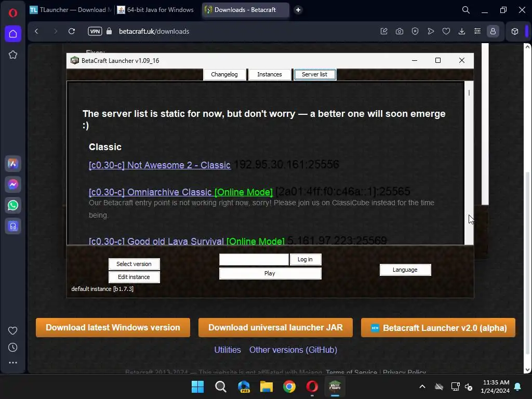Open Windows taskbar search
Image resolution: width=532 pixels, height=399 pixels.
point(220,387)
